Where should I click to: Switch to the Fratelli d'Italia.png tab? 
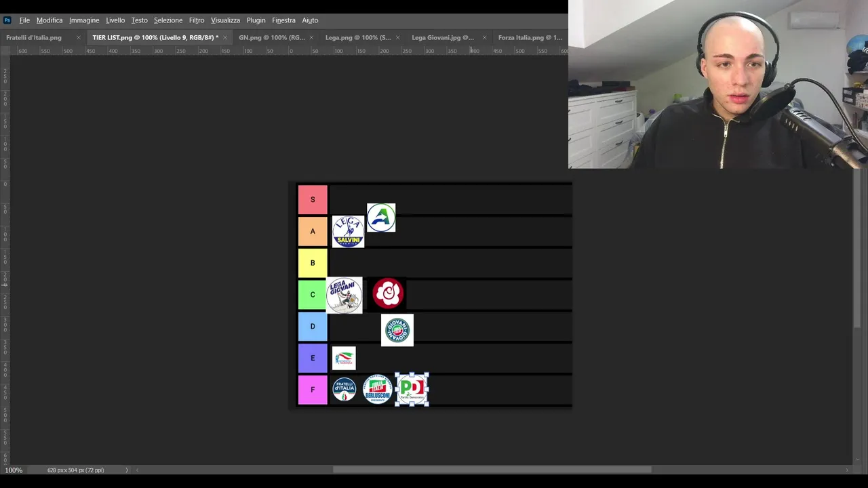(34, 38)
